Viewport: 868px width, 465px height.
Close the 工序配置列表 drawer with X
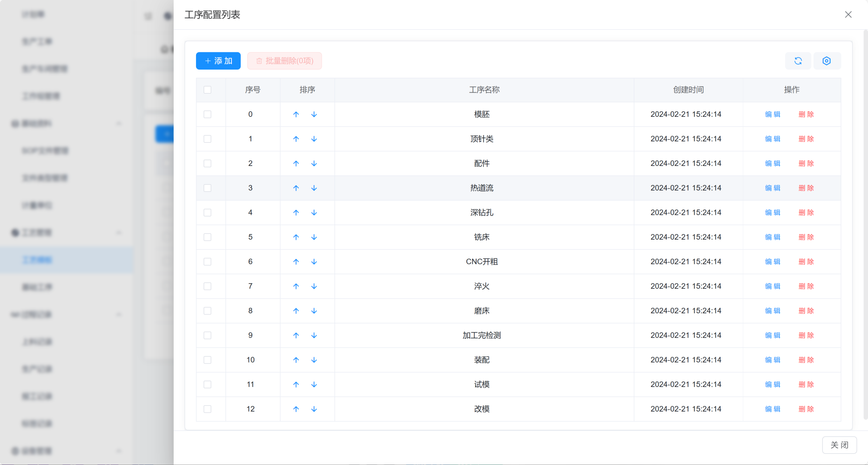[848, 15]
